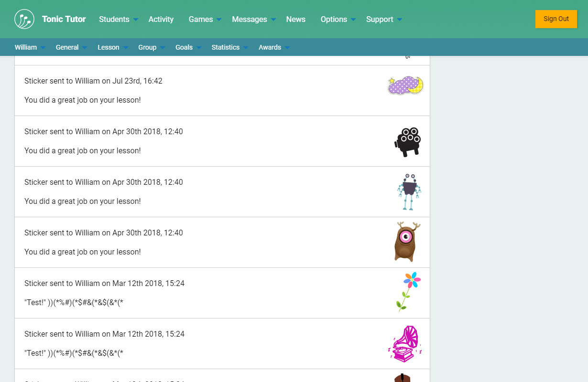Expand the Statistics submenu

pos(229,47)
